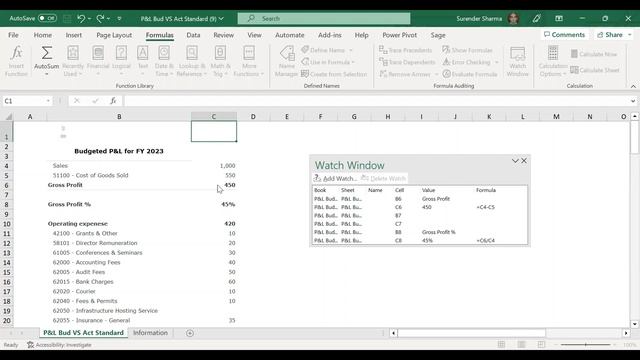
Task: Switch to the Page Layout tab
Action: [114, 35]
